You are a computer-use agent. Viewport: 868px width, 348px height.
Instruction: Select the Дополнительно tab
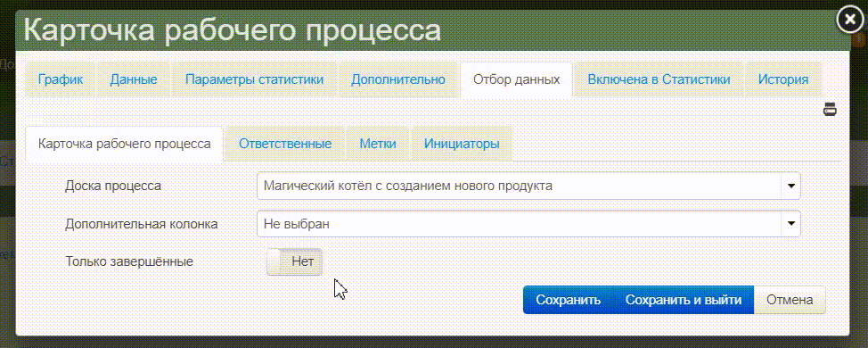(x=398, y=79)
